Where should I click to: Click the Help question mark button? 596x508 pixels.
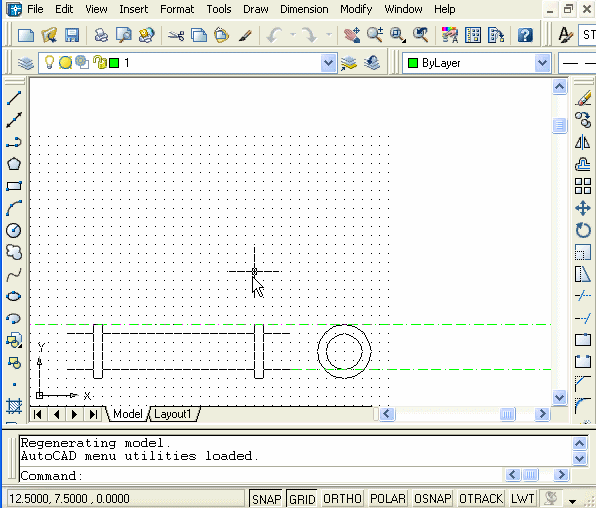click(525, 35)
